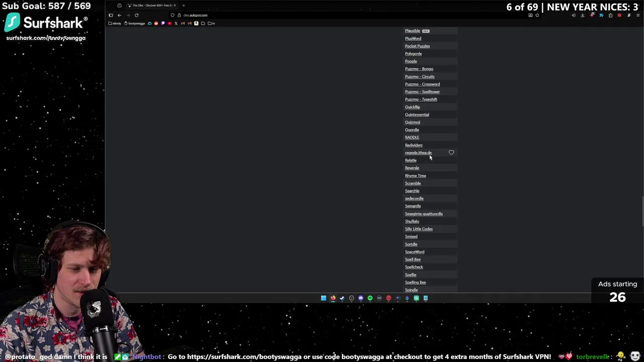Open Puzzmo - Circuits link

[x=420, y=76]
